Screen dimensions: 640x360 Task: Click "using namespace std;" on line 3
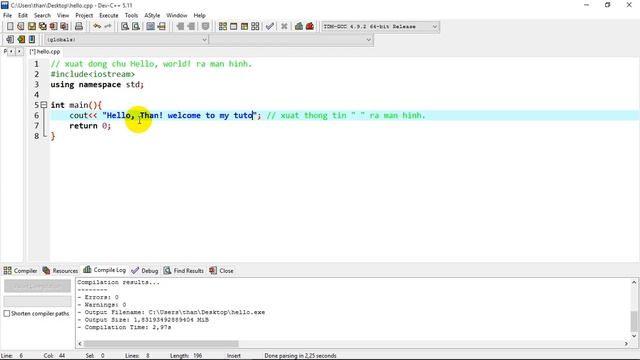click(x=97, y=84)
